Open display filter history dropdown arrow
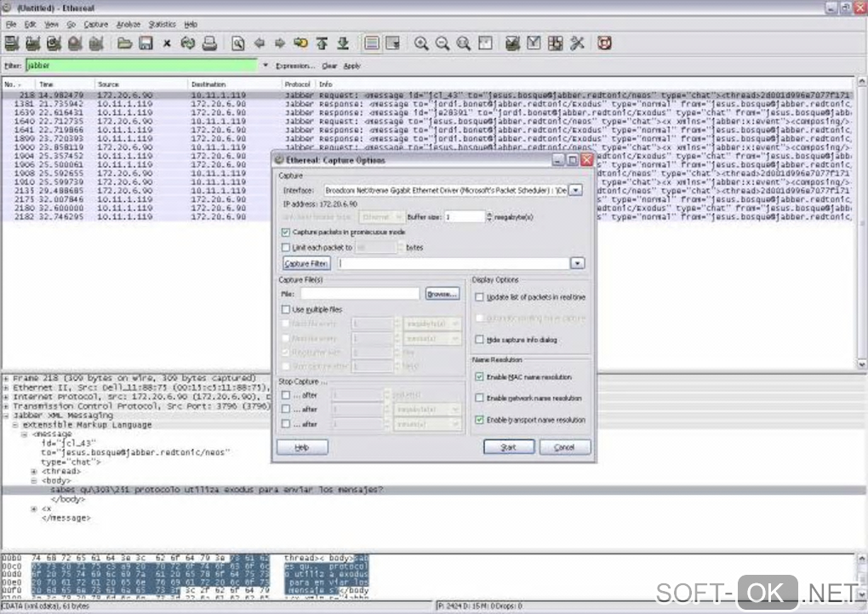 [x=266, y=66]
